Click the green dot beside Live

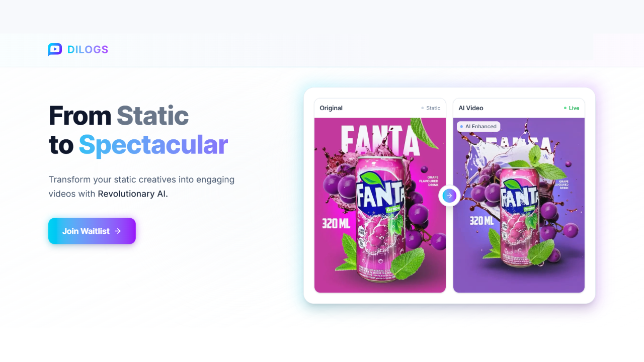(565, 108)
